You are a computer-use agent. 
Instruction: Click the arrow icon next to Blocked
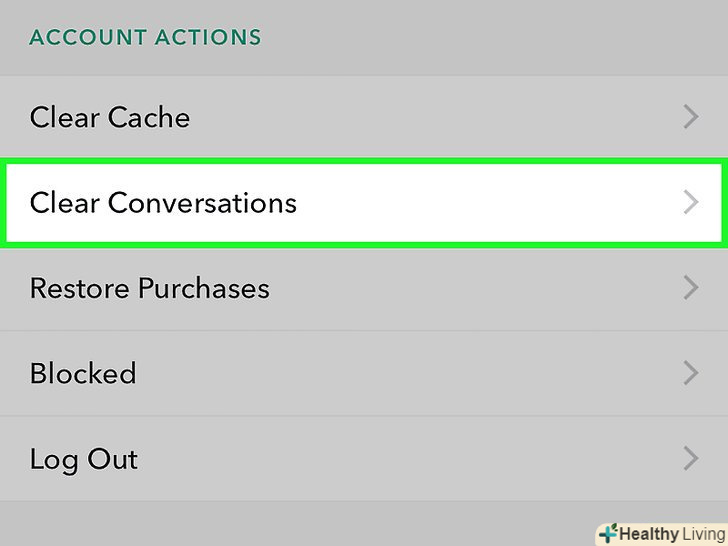coord(690,374)
